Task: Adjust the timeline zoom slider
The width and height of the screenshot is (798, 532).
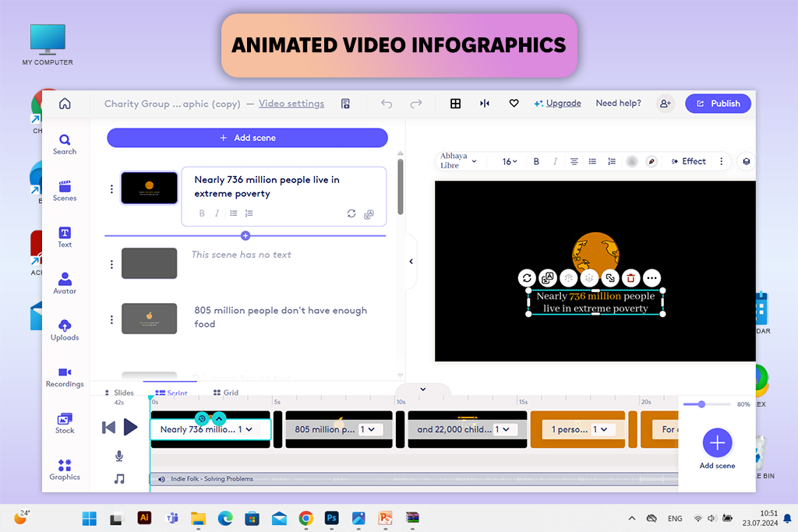Action: click(x=701, y=404)
